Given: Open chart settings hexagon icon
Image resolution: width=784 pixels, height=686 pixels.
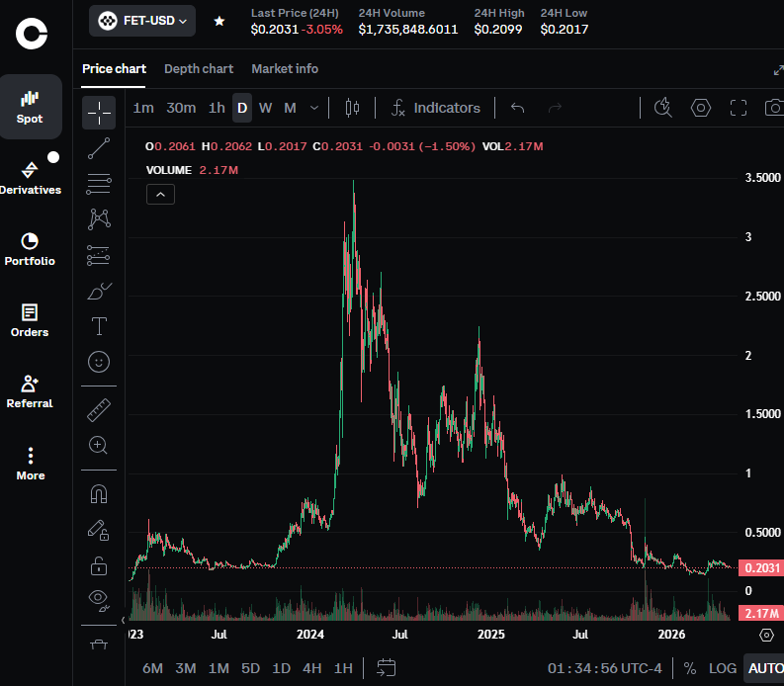Looking at the screenshot, I should 701,108.
